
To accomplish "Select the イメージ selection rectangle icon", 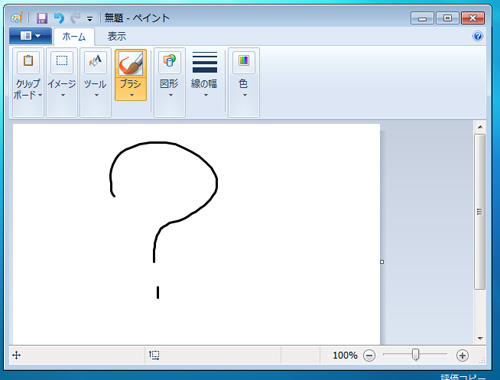I will 62,62.
